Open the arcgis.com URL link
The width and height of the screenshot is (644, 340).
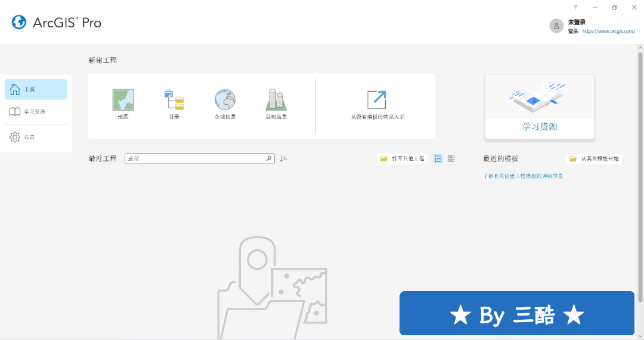click(x=609, y=31)
